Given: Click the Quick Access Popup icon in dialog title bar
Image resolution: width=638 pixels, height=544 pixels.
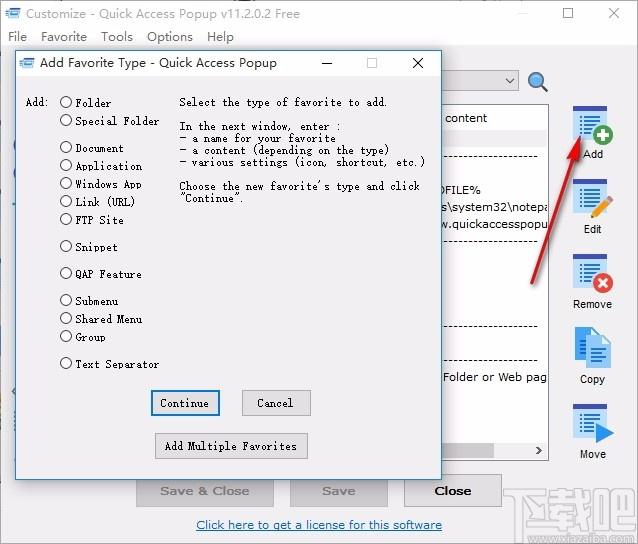Looking at the screenshot, I should point(27,63).
